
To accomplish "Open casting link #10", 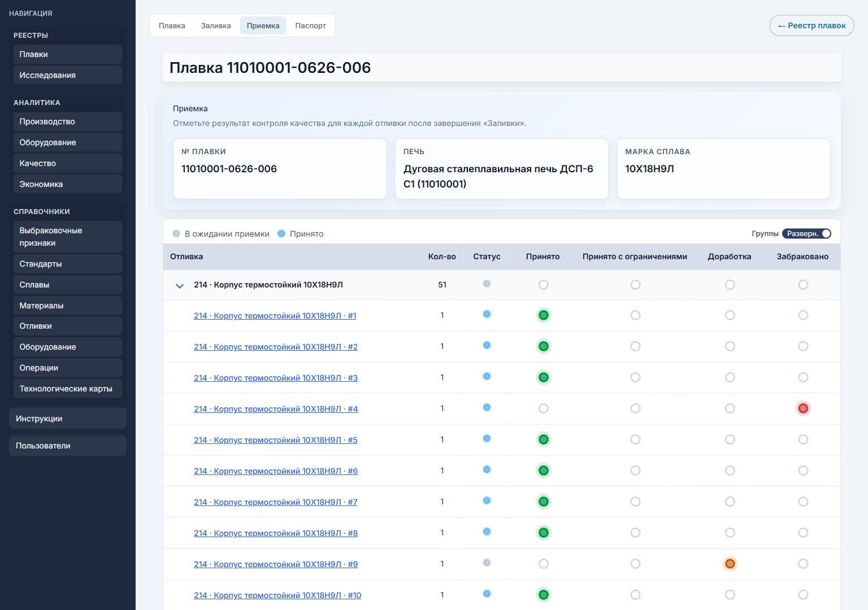I will (x=277, y=595).
